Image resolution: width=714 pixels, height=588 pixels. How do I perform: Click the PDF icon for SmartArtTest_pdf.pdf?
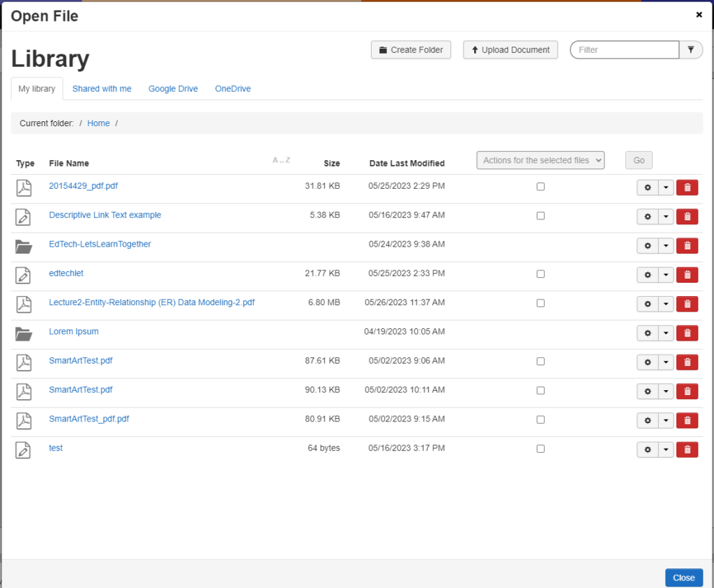point(24,421)
